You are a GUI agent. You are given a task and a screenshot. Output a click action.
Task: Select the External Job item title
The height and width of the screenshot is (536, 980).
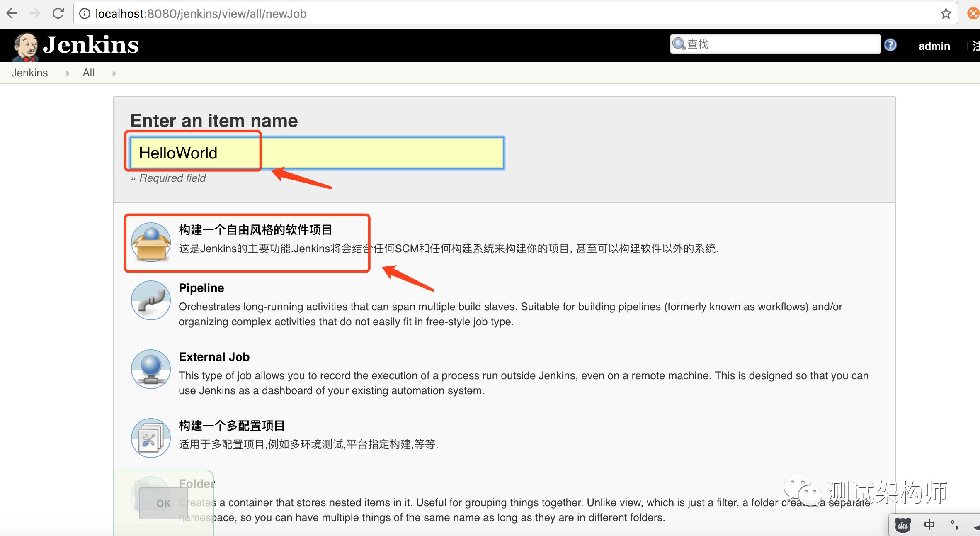[214, 357]
